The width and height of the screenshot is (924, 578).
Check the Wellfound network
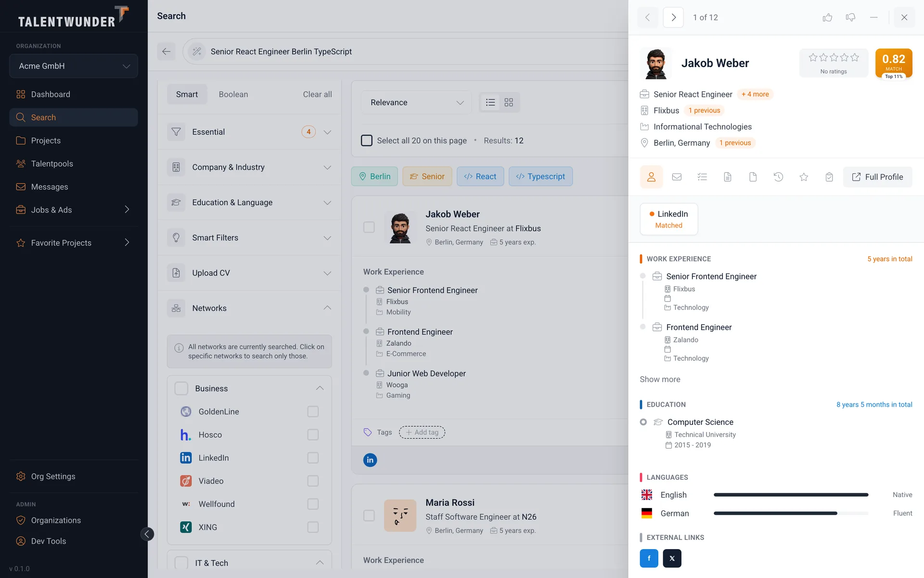pyautogui.click(x=313, y=504)
